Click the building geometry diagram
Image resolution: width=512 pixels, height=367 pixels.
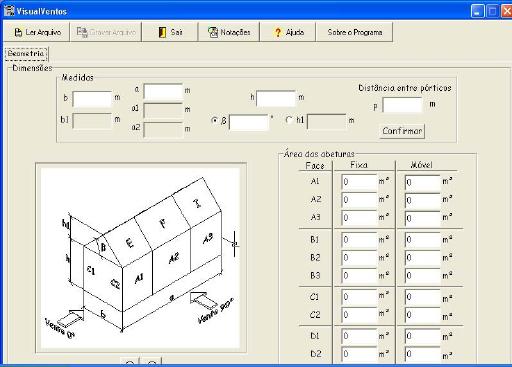click(x=141, y=258)
